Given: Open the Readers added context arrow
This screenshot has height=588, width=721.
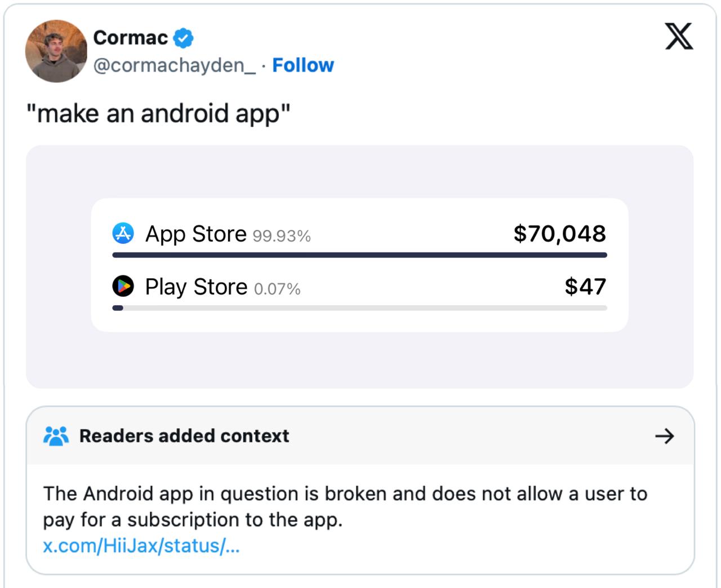Looking at the screenshot, I should (x=665, y=436).
